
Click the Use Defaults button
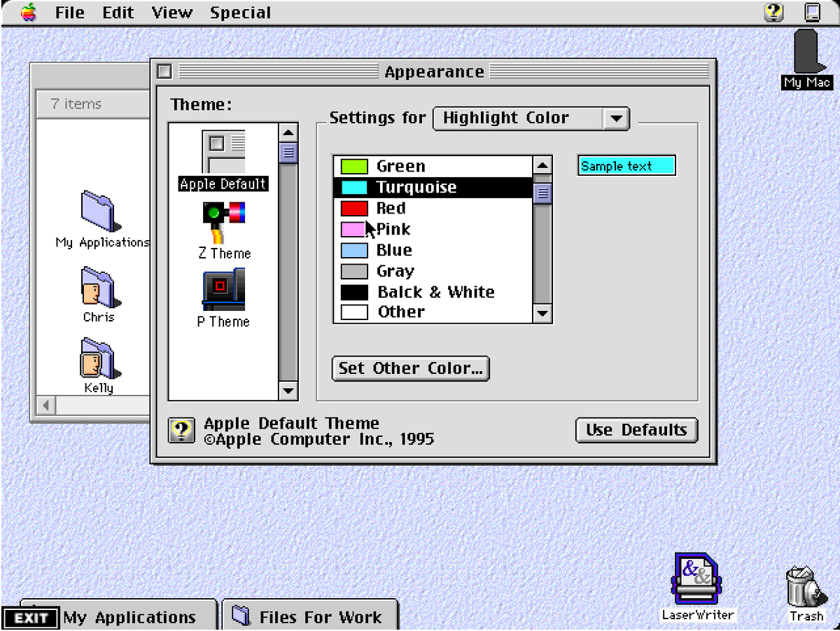coord(636,430)
